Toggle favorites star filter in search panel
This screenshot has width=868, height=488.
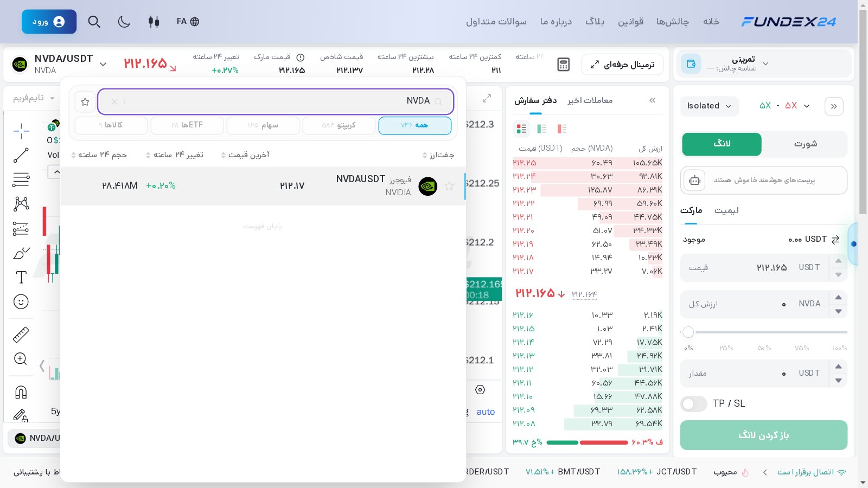[x=85, y=102]
